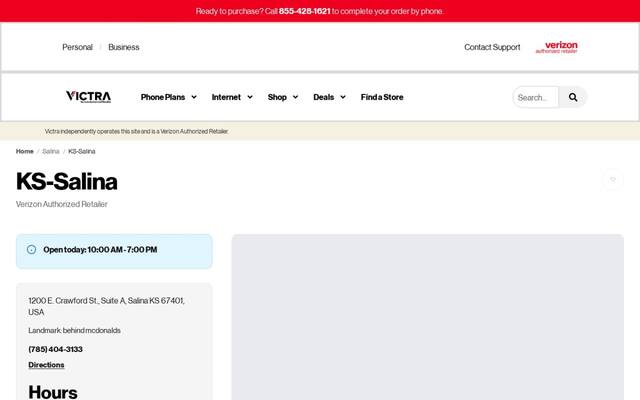Image resolution: width=640 pixels, height=400 pixels.
Task: Click the clock icon beside Open today
Action: tap(31, 249)
